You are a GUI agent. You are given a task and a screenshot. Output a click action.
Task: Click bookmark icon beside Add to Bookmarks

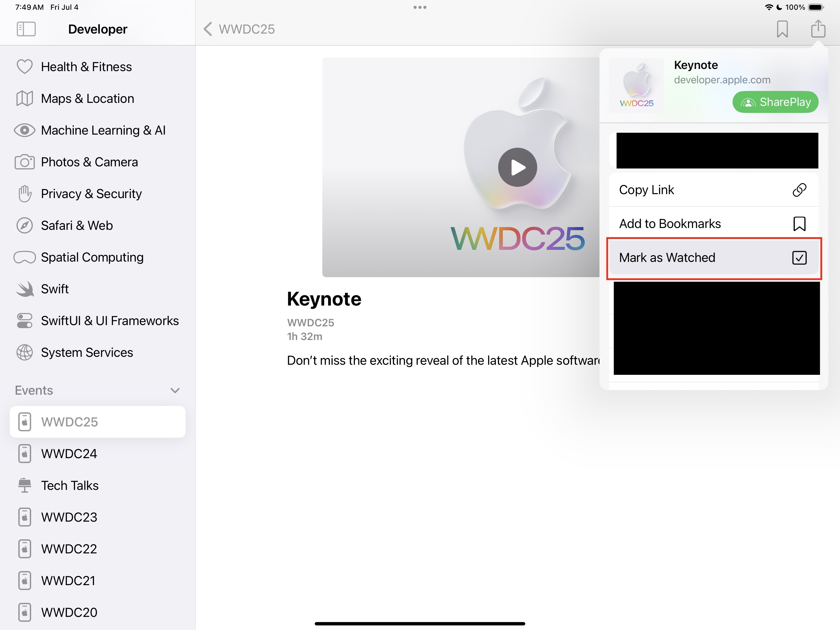tap(799, 224)
